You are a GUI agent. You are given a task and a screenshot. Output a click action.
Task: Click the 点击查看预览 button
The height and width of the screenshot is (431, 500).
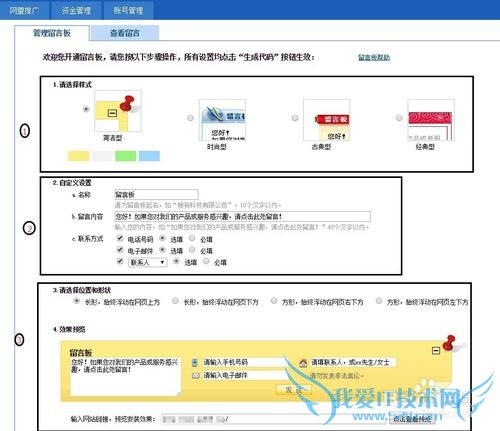tap(412, 419)
